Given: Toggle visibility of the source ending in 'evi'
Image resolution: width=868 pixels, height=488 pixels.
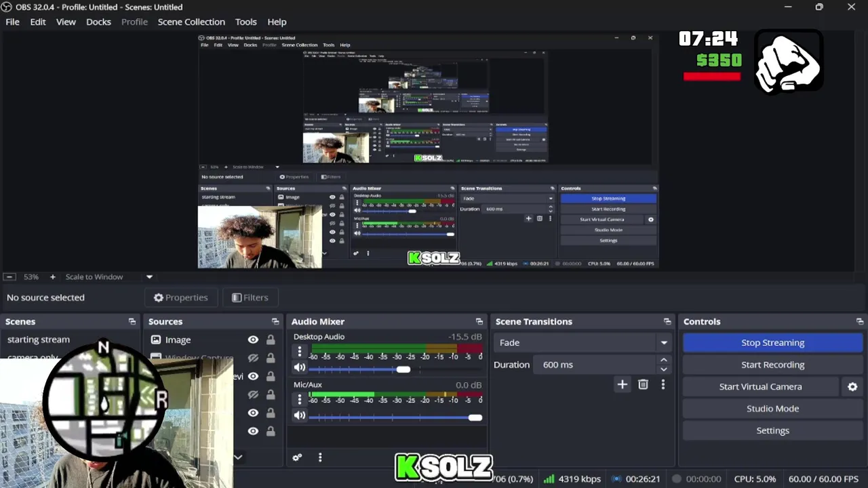Looking at the screenshot, I should pos(253,376).
